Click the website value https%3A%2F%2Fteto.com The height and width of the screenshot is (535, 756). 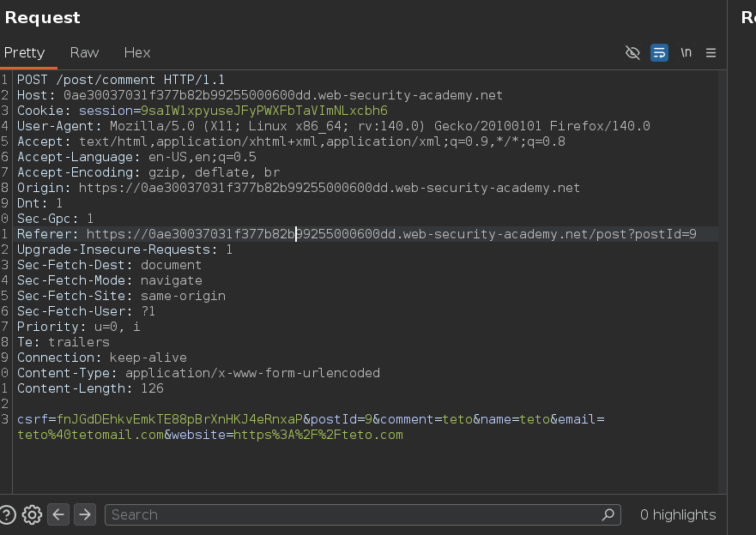tap(318, 435)
